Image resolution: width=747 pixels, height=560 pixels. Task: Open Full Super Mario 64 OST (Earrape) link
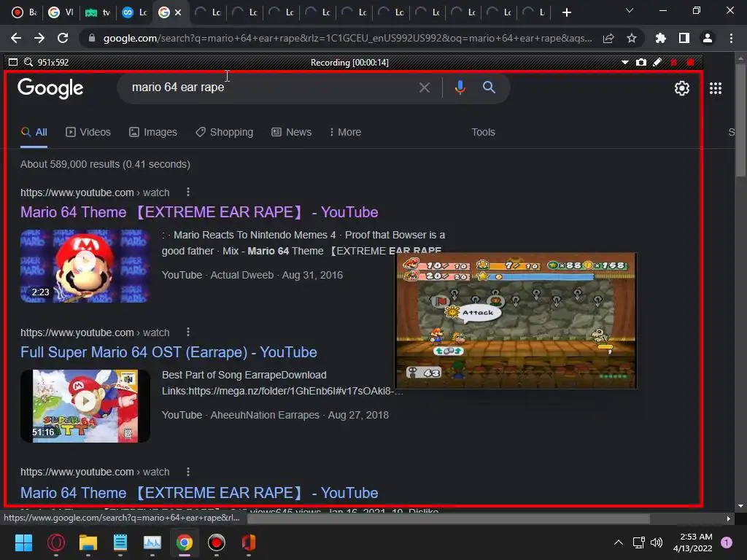[x=169, y=352]
